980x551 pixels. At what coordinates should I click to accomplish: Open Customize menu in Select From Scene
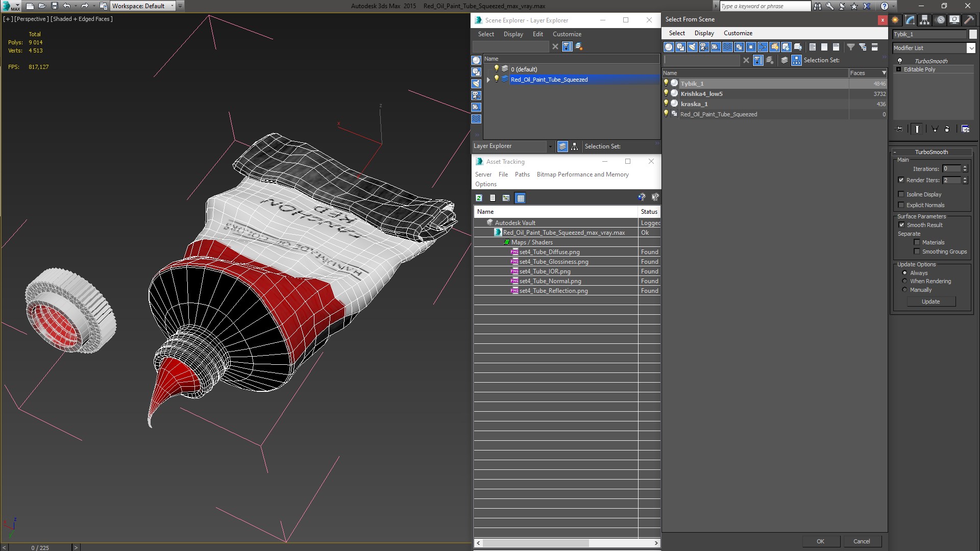click(738, 33)
